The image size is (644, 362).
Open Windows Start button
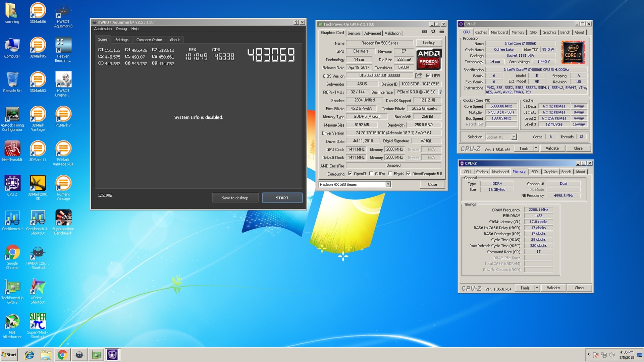pos(9,355)
